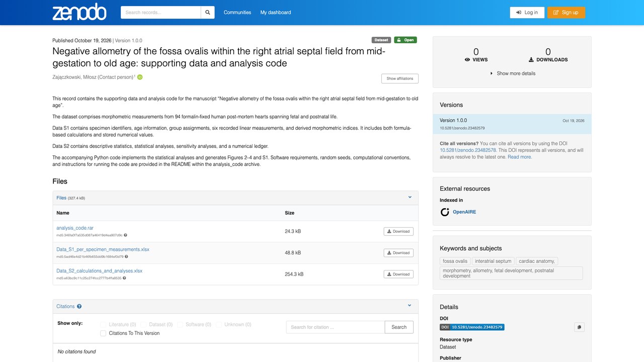Click the Read more link
Image resolution: width=644 pixels, height=362 pixels.
(x=519, y=157)
